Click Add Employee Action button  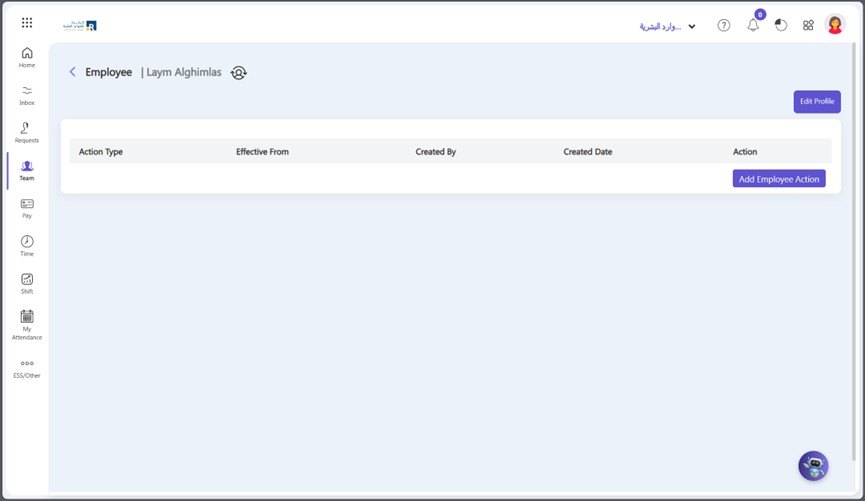(x=778, y=179)
